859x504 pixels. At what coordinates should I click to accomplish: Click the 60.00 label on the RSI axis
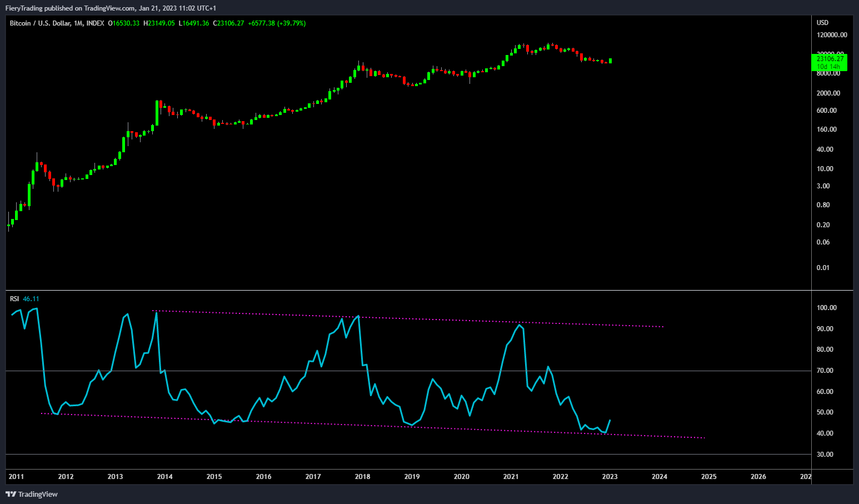825,392
